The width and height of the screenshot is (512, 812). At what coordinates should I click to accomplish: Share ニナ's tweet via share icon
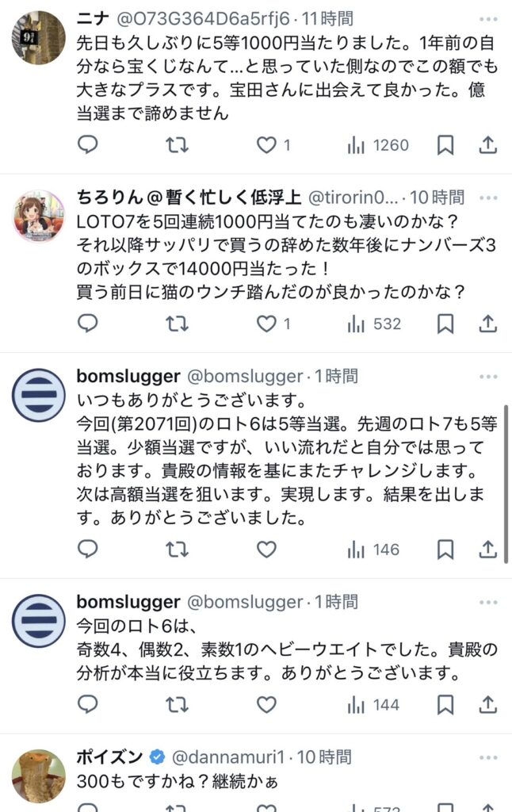(x=489, y=145)
